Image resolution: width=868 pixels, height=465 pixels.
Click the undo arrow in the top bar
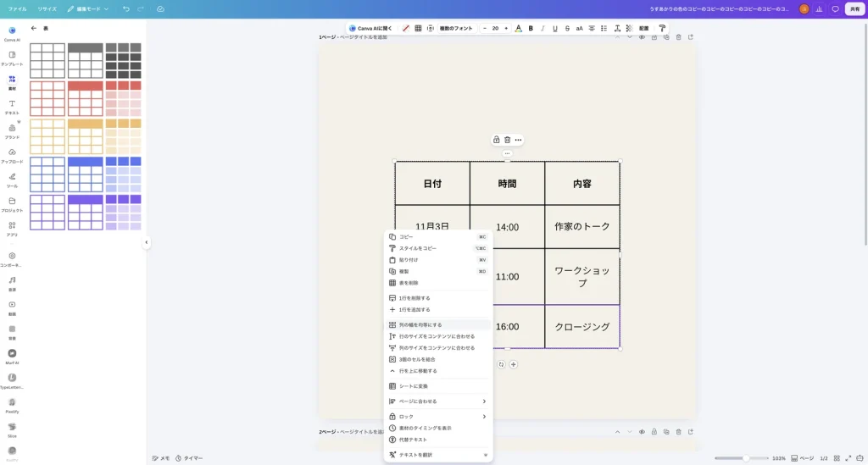point(126,8)
